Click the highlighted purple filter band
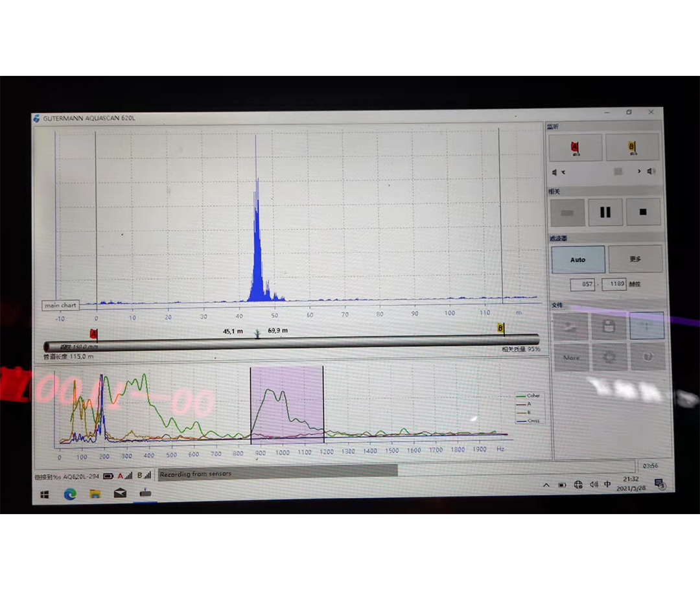The width and height of the screenshot is (700, 590). 287,404
